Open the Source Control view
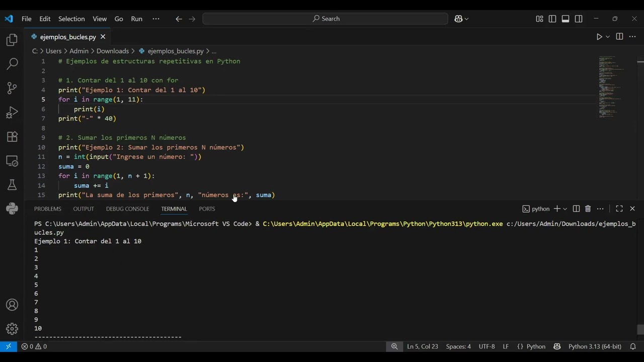 click(x=12, y=88)
